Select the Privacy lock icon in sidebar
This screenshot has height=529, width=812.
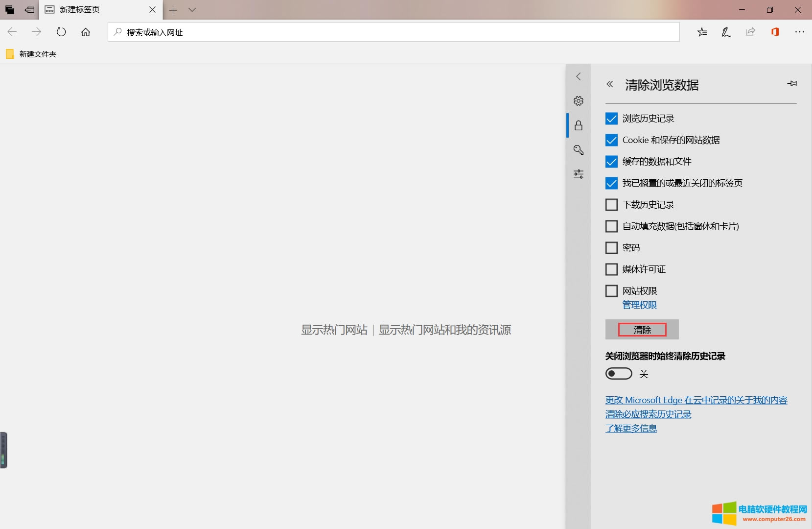[x=579, y=125]
